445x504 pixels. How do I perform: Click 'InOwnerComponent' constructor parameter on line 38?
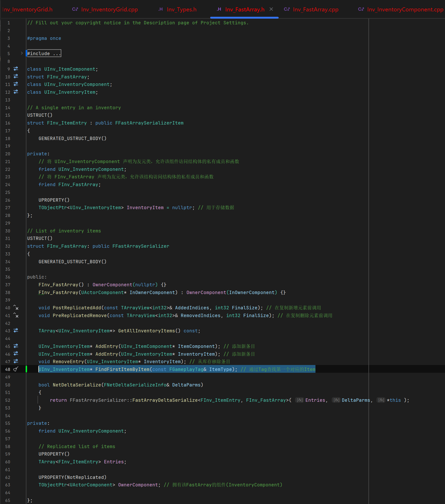coord(152,293)
